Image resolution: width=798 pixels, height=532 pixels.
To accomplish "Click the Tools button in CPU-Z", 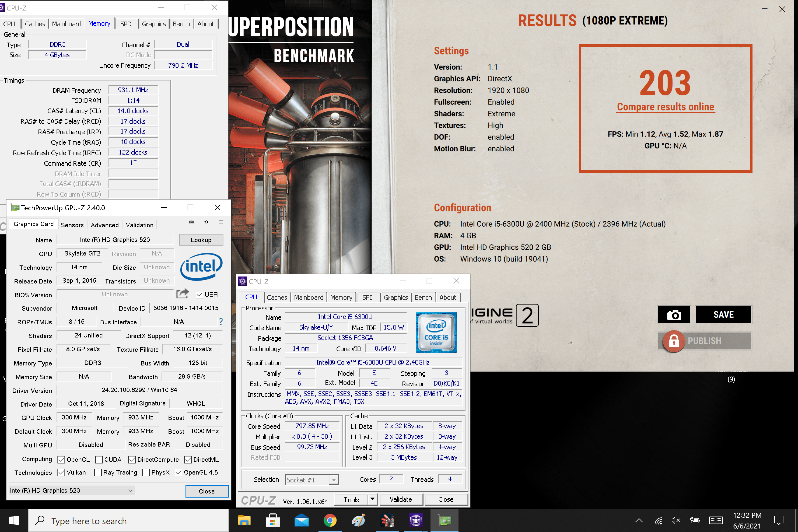I will [x=351, y=499].
